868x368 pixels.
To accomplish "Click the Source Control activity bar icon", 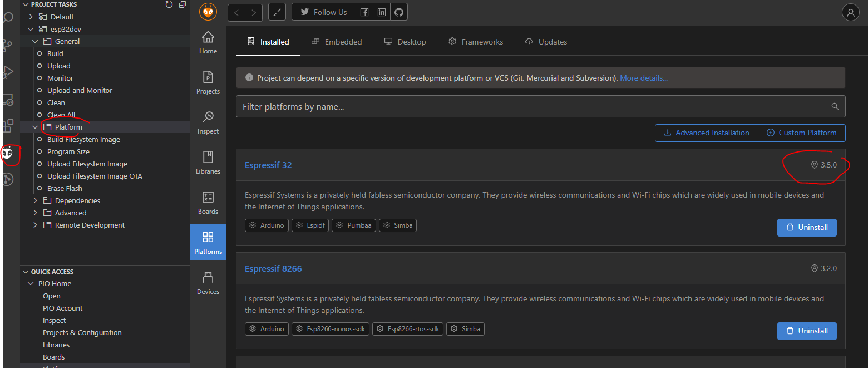I will 8,45.
